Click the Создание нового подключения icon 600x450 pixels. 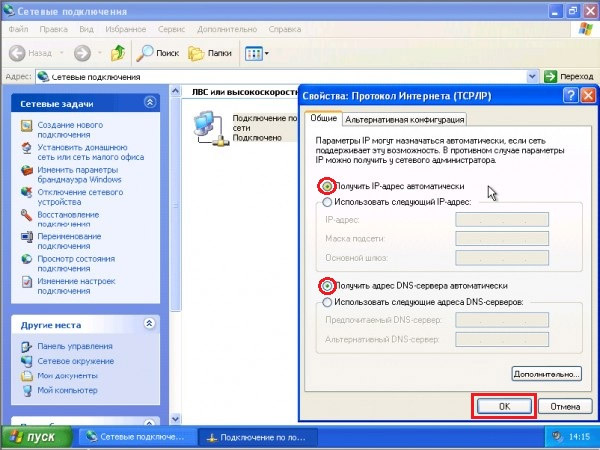coord(27,125)
